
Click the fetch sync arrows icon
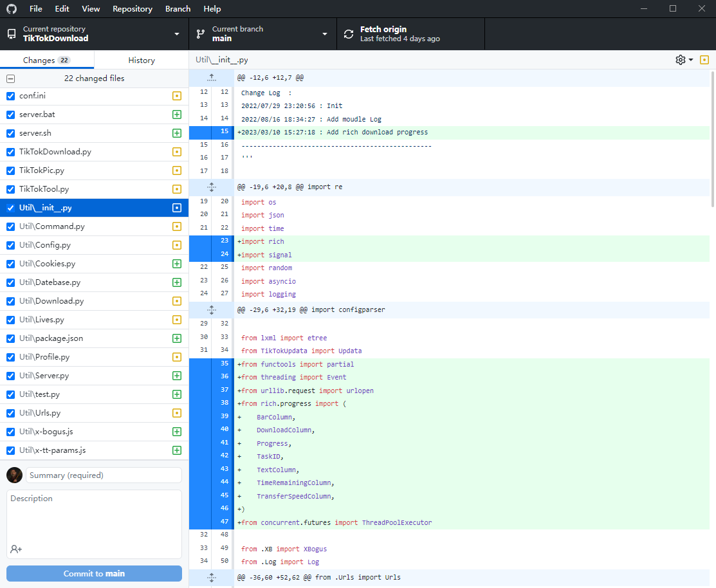pyautogui.click(x=348, y=33)
